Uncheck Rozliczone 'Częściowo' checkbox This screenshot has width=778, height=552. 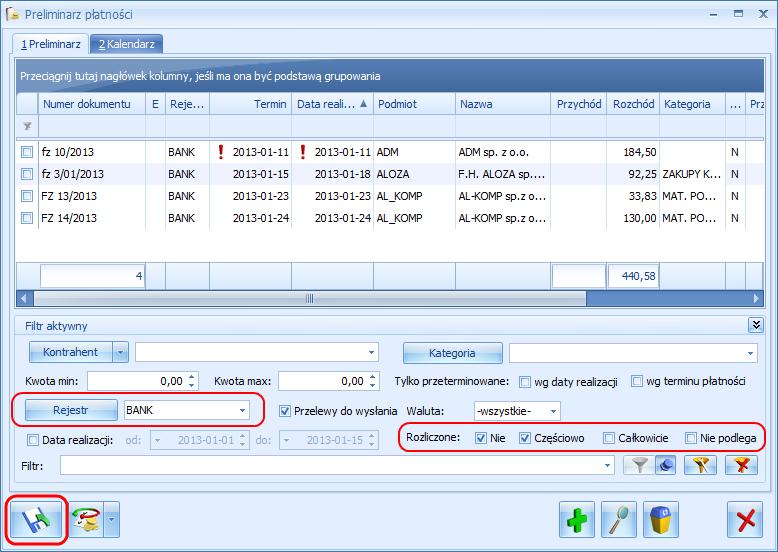pos(525,438)
